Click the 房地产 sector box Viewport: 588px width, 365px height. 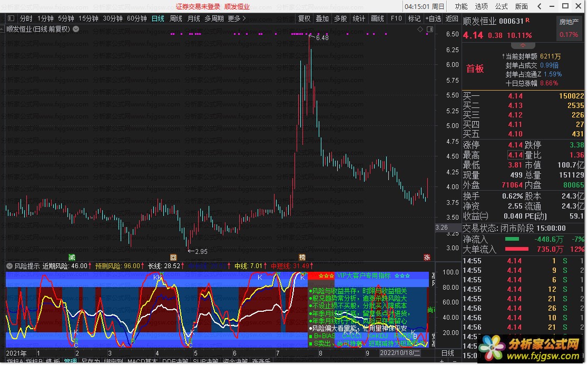click(569, 28)
